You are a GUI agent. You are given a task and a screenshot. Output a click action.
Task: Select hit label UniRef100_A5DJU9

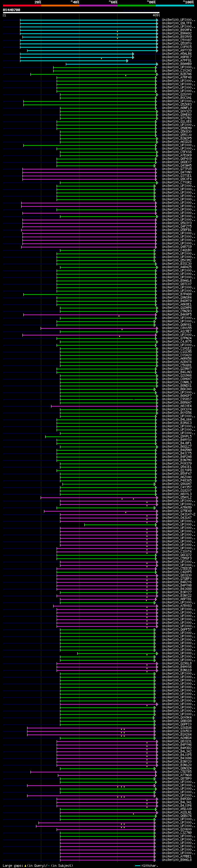177,809
